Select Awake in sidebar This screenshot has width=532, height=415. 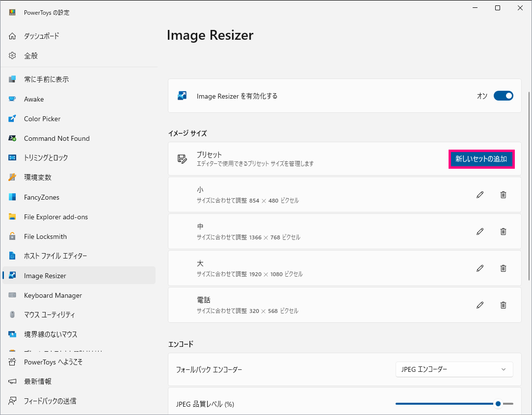(79, 99)
